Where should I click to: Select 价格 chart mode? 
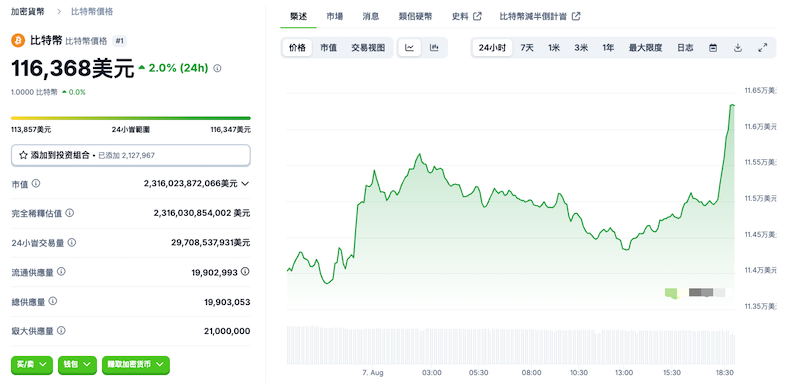tap(297, 48)
